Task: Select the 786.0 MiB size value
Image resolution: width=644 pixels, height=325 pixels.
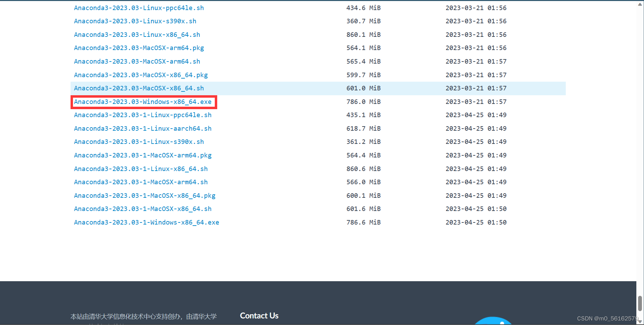Action: (364, 102)
